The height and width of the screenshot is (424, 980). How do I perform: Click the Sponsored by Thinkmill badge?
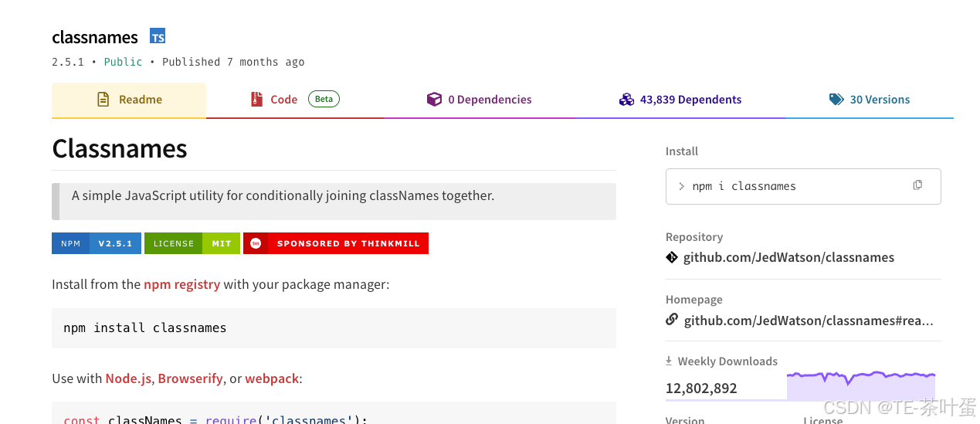tap(336, 243)
